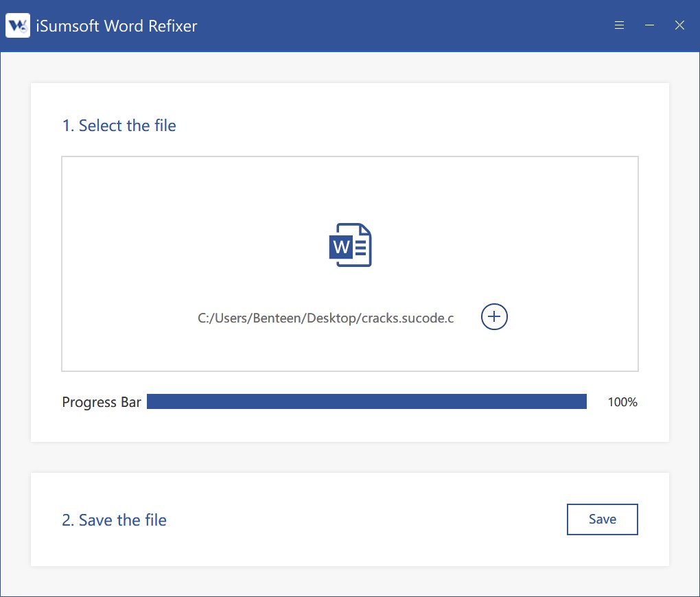Image resolution: width=700 pixels, height=597 pixels.
Task: Click the blue progress bar
Action: [x=366, y=401]
